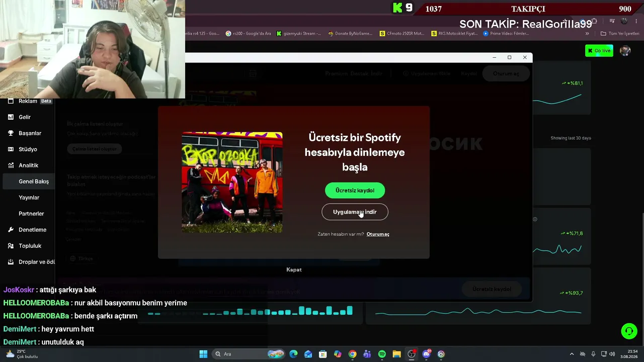644x362 pixels.
Task: Click the Topluluk people icon in sidebar
Action: click(x=11, y=246)
